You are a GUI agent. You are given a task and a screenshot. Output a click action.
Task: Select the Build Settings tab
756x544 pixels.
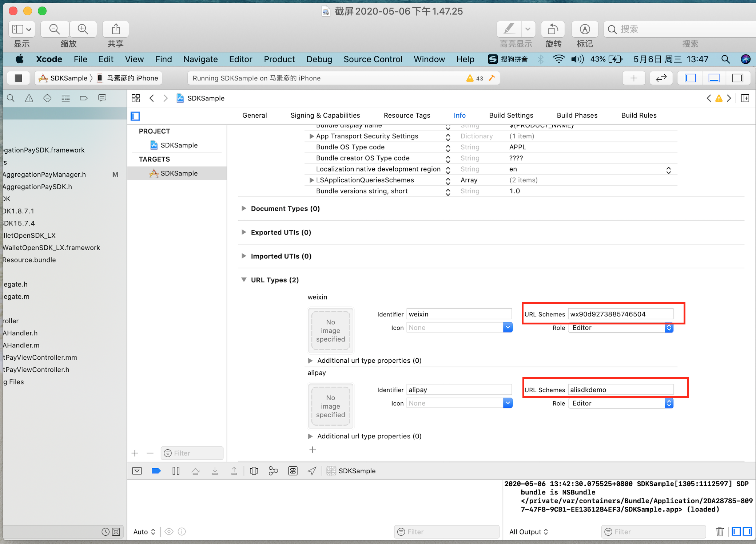[510, 115]
